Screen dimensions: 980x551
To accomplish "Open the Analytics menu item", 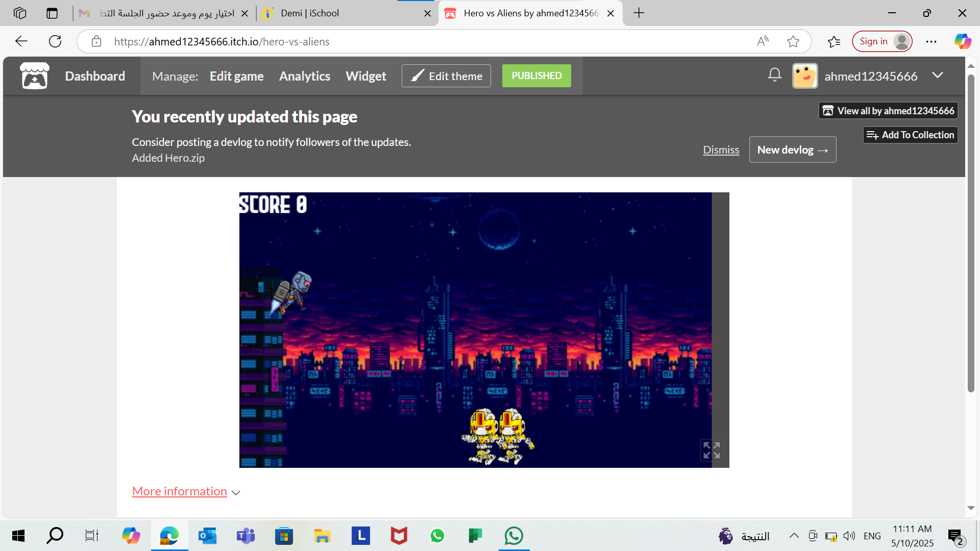I will [304, 76].
